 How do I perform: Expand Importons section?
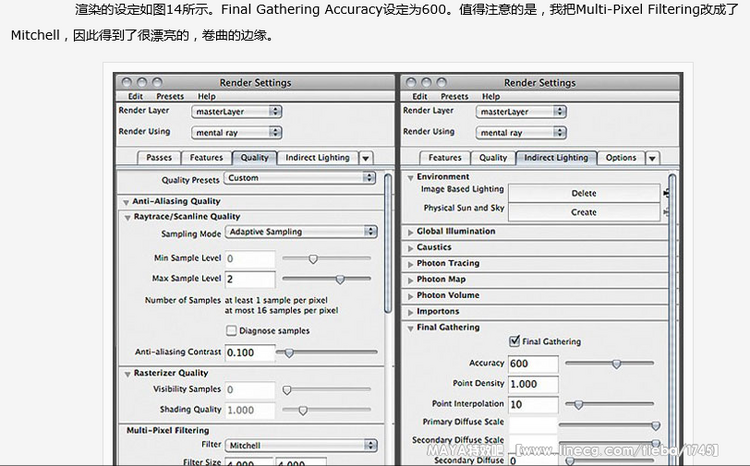pyautogui.click(x=410, y=312)
